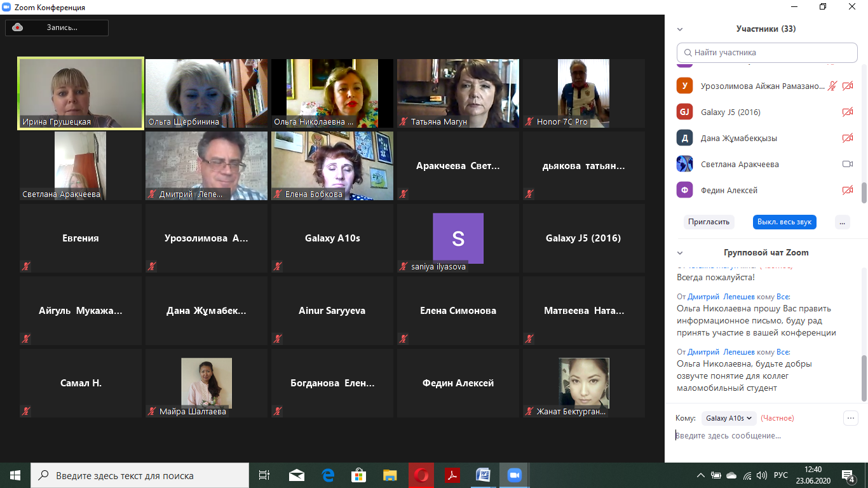Image resolution: width=868 pixels, height=488 pixels.
Task: Click the first Дмитрий Лепешев sender name in chat
Action: click(721, 297)
